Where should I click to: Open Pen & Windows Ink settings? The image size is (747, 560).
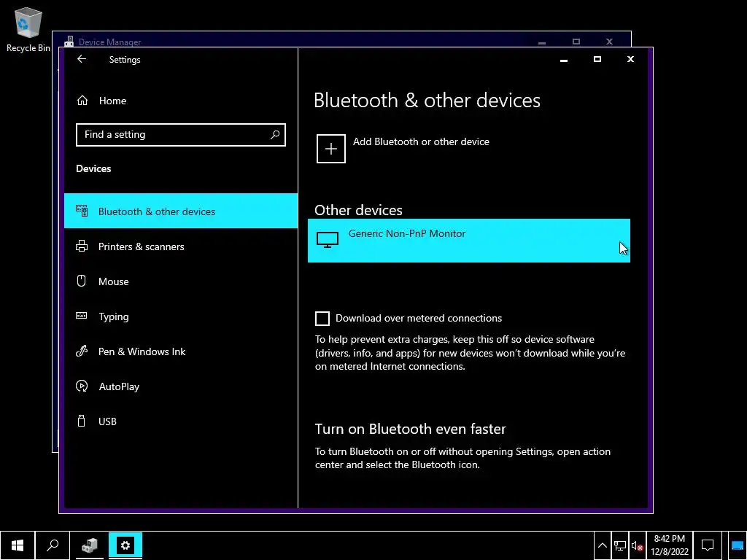pyautogui.click(x=181, y=351)
